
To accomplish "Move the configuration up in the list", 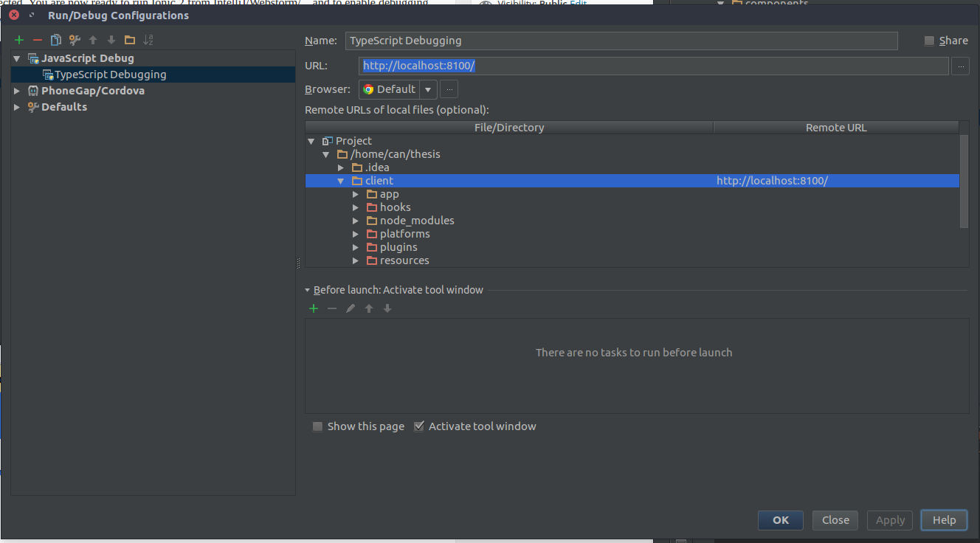I will 93,40.
